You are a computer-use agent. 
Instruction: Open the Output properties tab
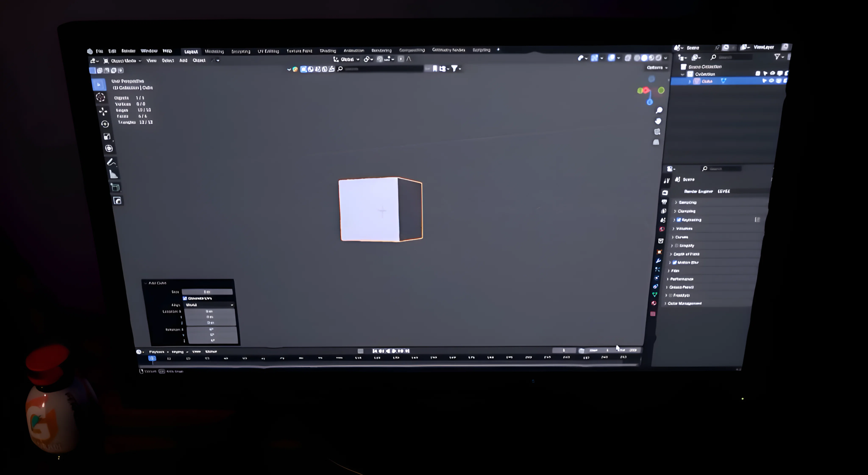click(x=664, y=202)
